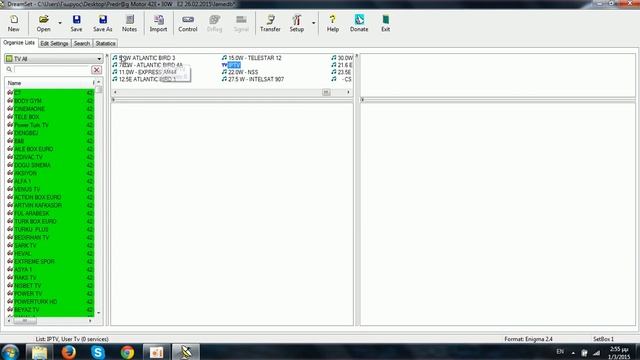This screenshot has height=360, width=640.
Task: Open File Explorer from the taskbar
Action: (x=39, y=352)
